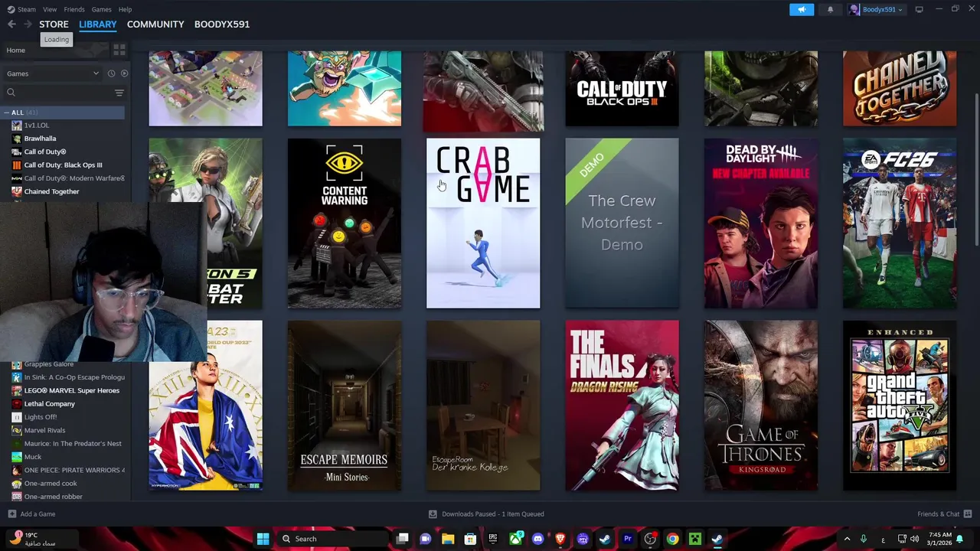The height and width of the screenshot is (551, 980).
Task: Open Epic Games Launcher from taskbar
Action: pos(493,539)
